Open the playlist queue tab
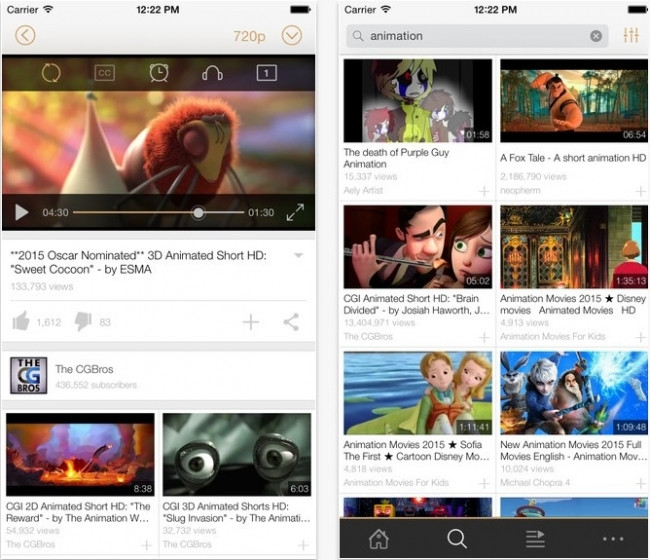650x560 pixels. [535, 539]
